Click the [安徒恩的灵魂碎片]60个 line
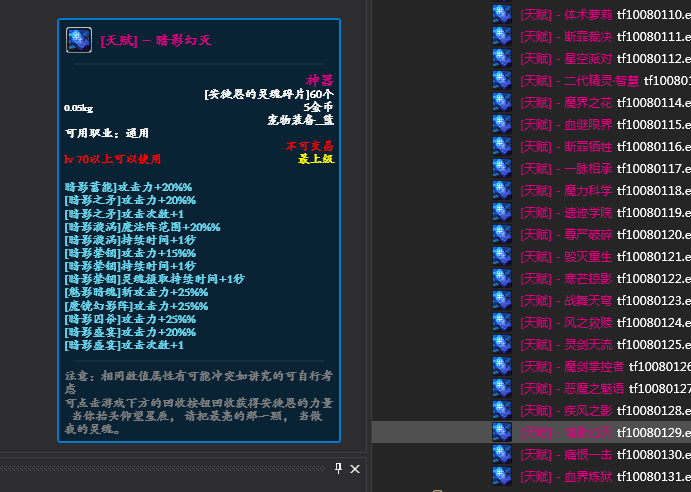The height and width of the screenshot is (492, 691). pos(269,94)
